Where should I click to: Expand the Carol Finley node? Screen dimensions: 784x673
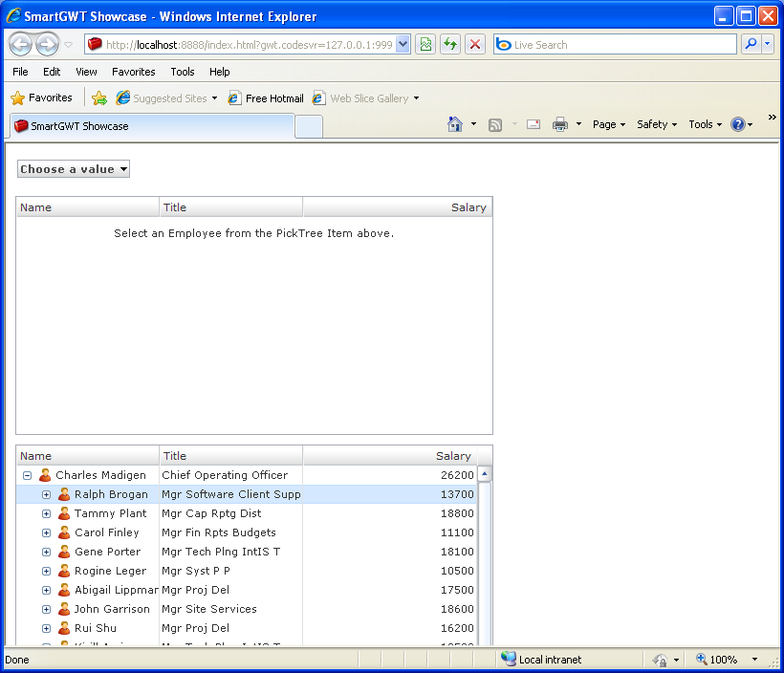click(x=47, y=533)
